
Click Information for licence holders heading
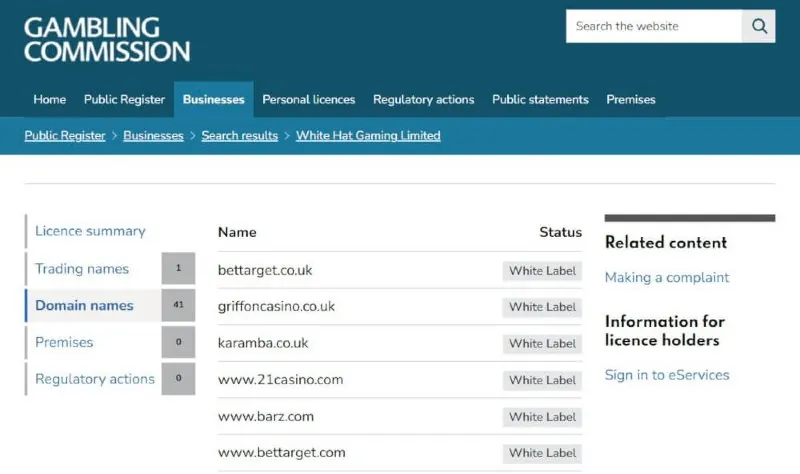point(664,331)
